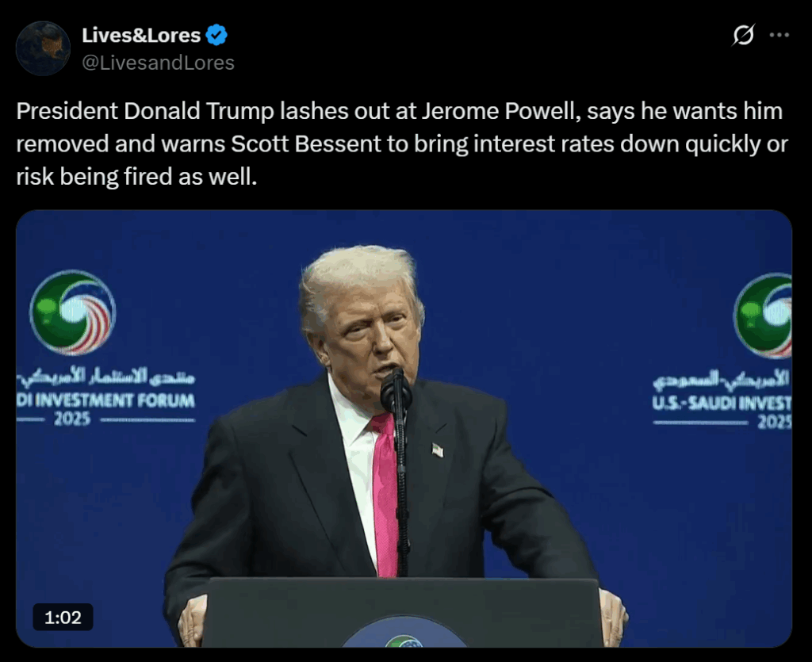Click the flag lapel pin on the suit
812x662 pixels.
point(438,450)
